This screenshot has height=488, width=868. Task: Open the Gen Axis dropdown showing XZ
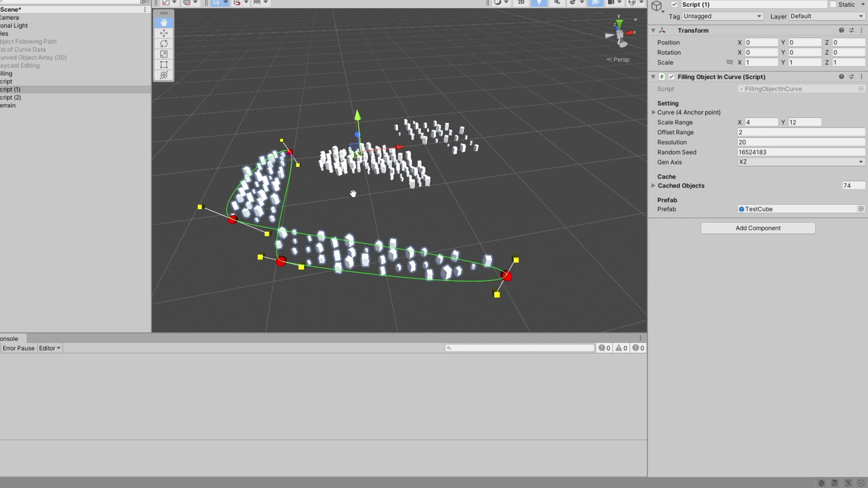(801, 162)
